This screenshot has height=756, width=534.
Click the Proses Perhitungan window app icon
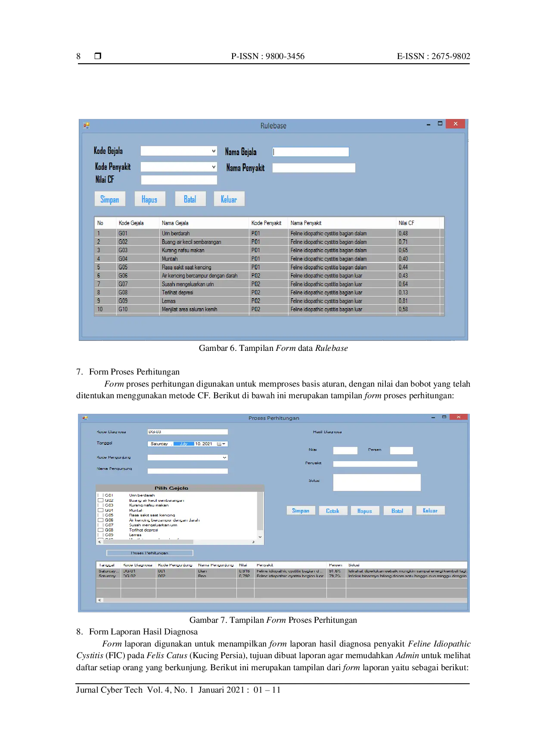[85, 418]
